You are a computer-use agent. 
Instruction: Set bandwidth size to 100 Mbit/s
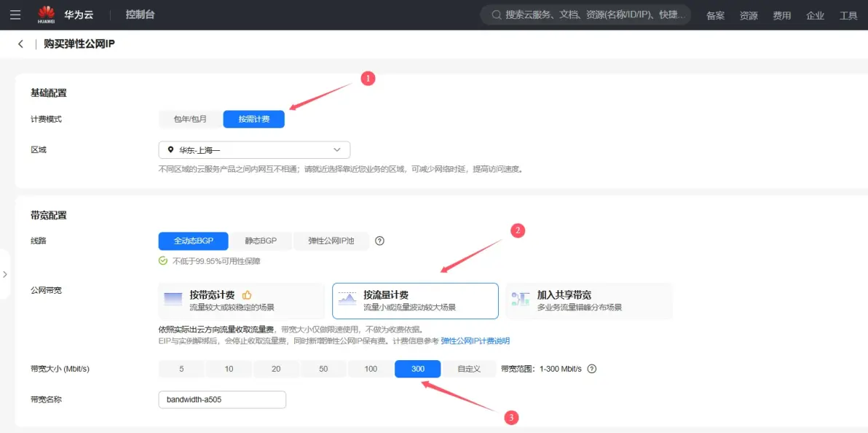pos(371,369)
